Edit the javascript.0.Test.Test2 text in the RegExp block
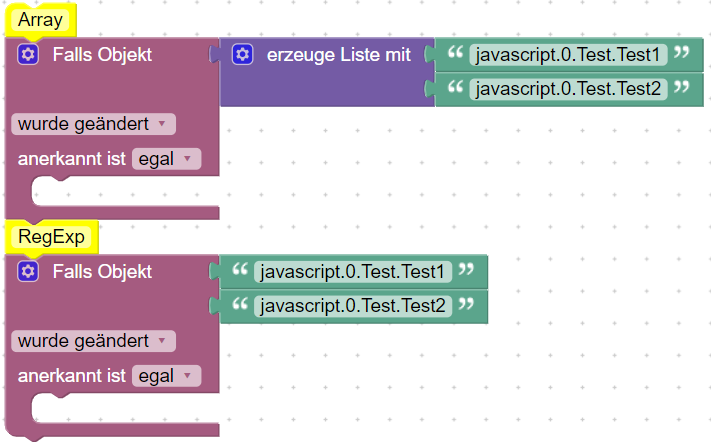Viewport: 711px width, 446px height. click(x=353, y=305)
